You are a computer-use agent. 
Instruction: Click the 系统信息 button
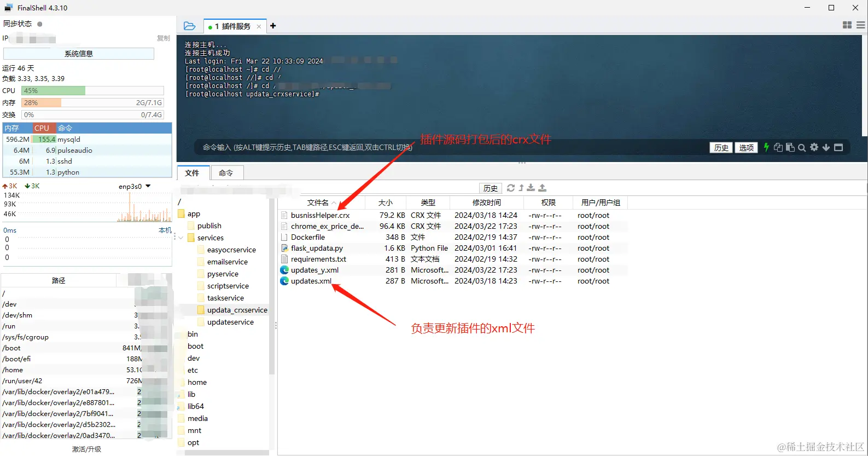(x=79, y=54)
